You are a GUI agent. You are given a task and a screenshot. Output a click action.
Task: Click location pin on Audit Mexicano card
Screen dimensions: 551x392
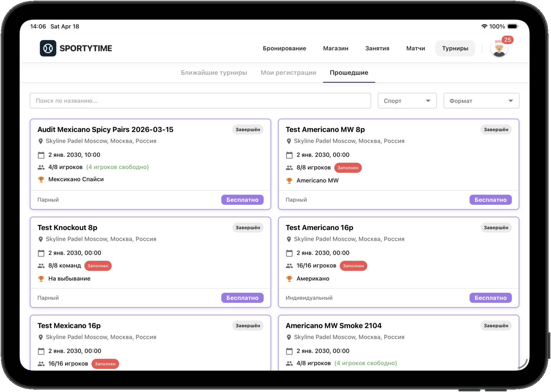(41, 141)
